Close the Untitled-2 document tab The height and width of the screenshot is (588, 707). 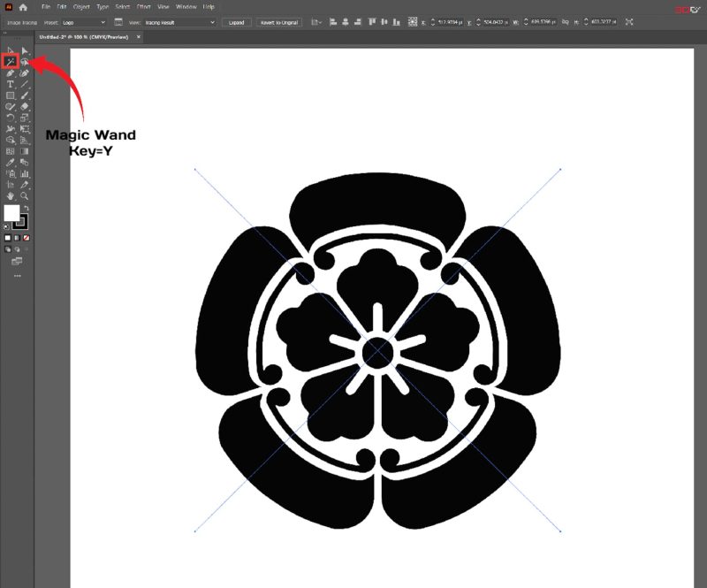[139, 37]
